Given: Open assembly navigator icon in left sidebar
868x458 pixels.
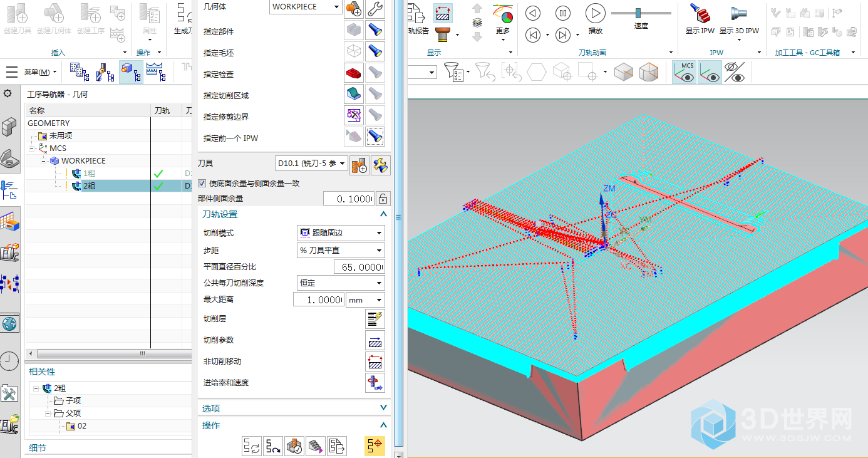Looking at the screenshot, I should tap(10, 127).
